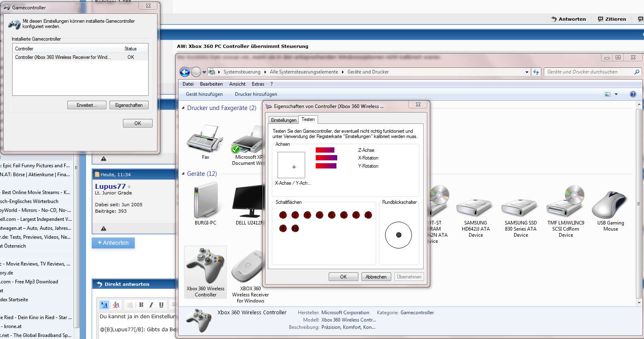Open the Bearbeiten menu

211,84
